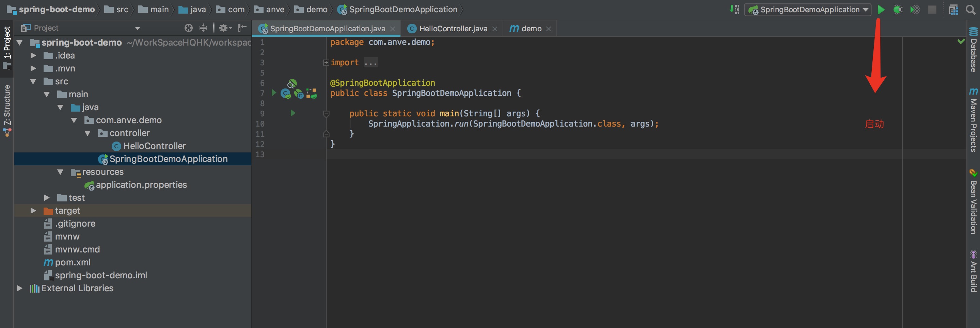Collapse the main folder

47,94
